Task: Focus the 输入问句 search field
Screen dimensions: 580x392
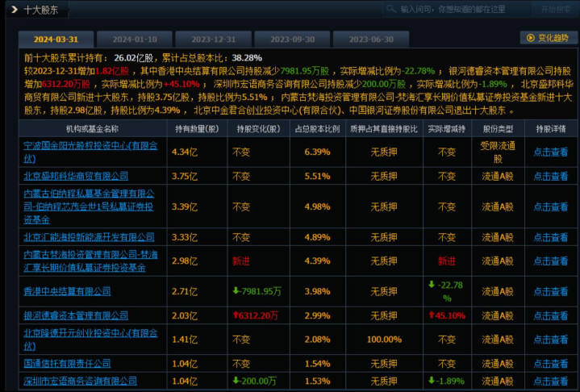Action: [457, 9]
